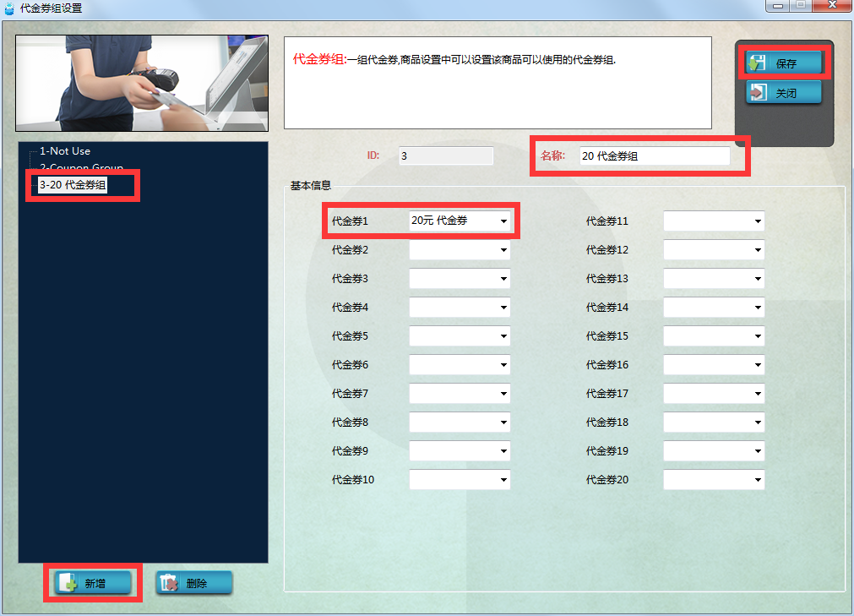Select the 2-Coupon Group tree item
Viewport: 854px width, 616px height.
tap(81, 167)
